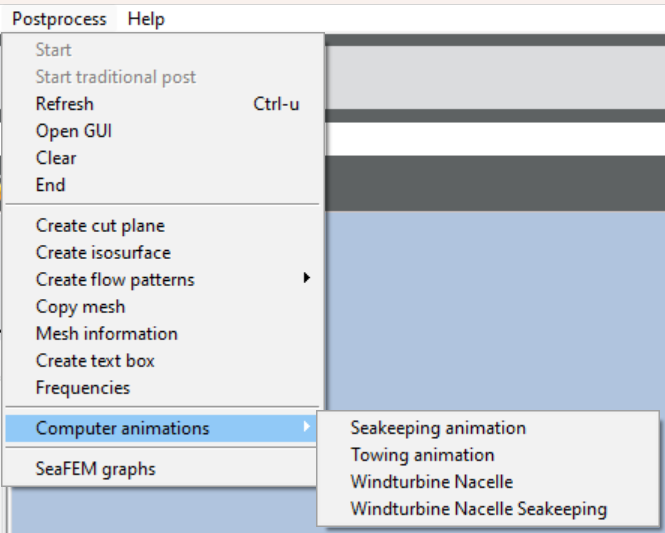Screen dimensions: 665x533
Task: Expand Computer animations submenu arrow
Action: (306, 427)
